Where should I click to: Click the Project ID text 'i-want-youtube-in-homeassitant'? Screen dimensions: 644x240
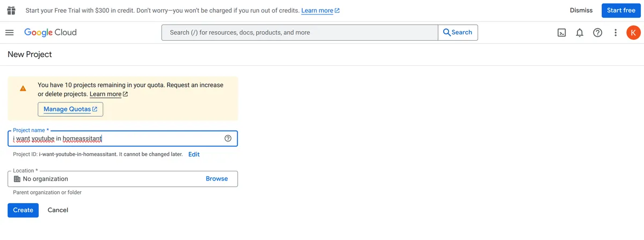(78, 154)
